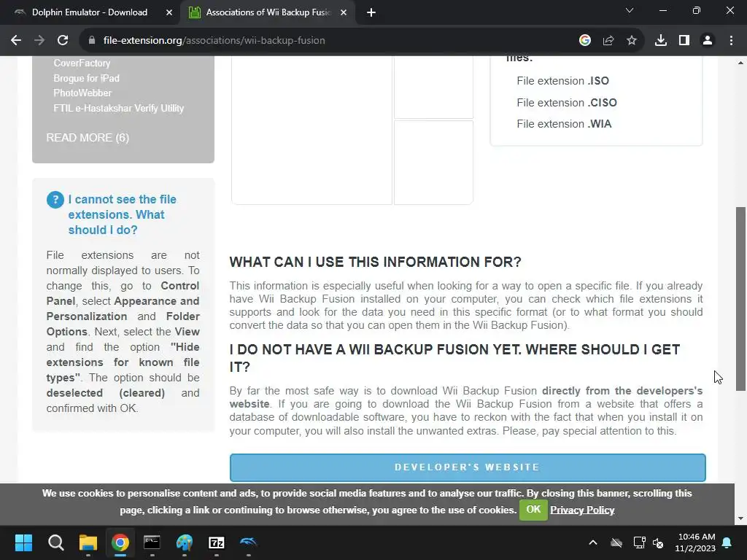The image size is (747, 560).
Task: Expand the tab search dropdown
Action: [630, 10]
